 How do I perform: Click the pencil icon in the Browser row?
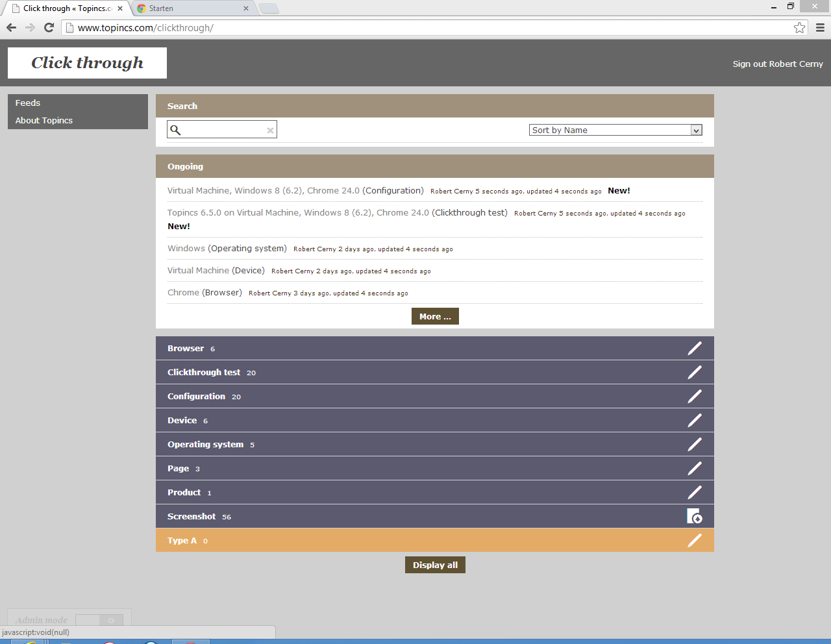click(x=695, y=349)
